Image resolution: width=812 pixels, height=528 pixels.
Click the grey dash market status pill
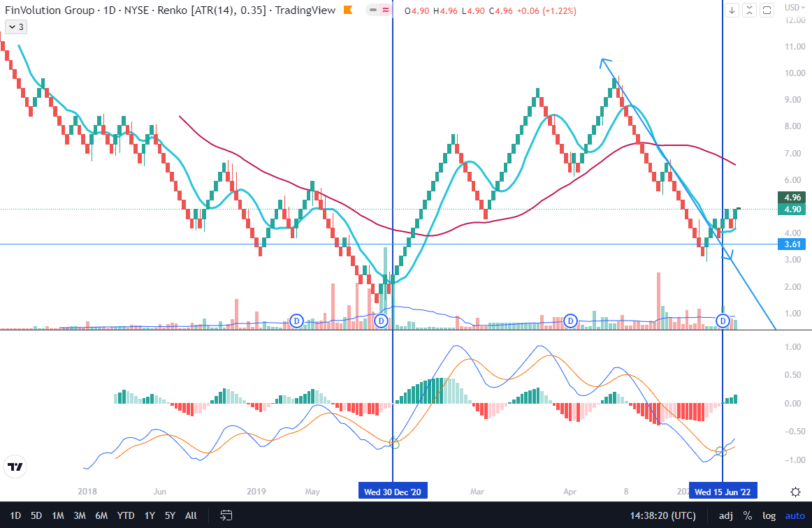[372, 10]
